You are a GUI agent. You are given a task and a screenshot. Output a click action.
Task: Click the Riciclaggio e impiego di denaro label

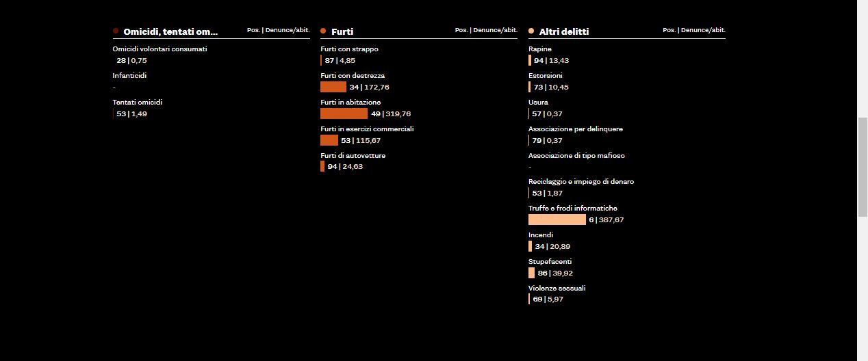tap(580, 182)
